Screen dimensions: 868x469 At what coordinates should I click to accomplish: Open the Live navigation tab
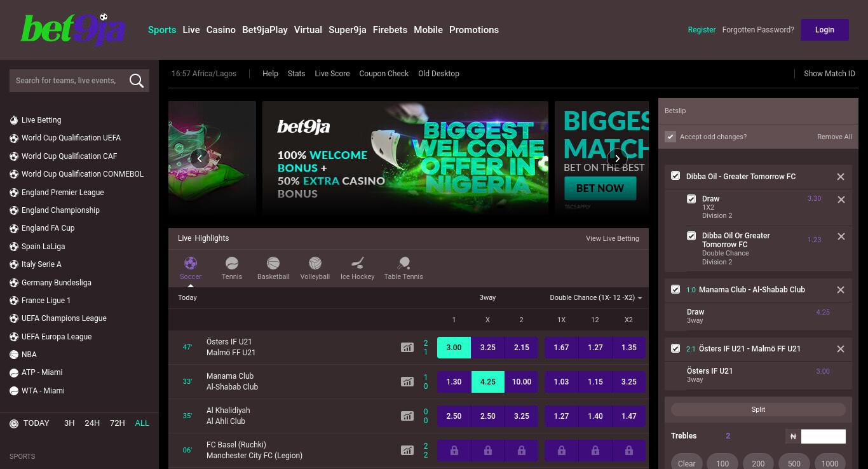191,30
